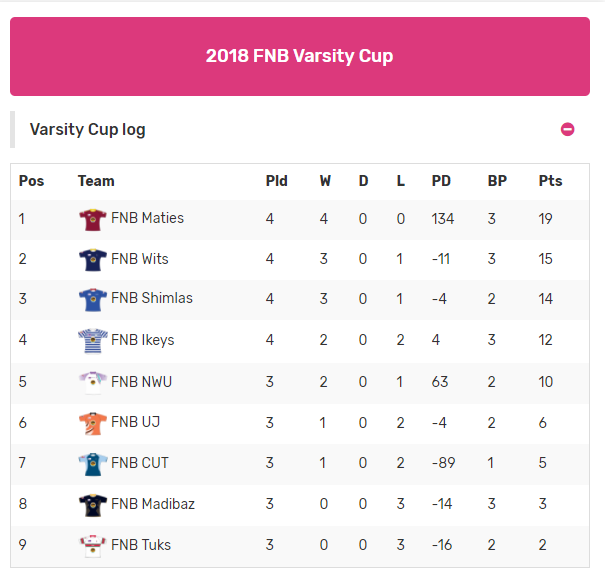Screen dimensions: 605x584
Task: Click the FNB Maties maroon jersey icon
Action: pyautogui.click(x=93, y=219)
